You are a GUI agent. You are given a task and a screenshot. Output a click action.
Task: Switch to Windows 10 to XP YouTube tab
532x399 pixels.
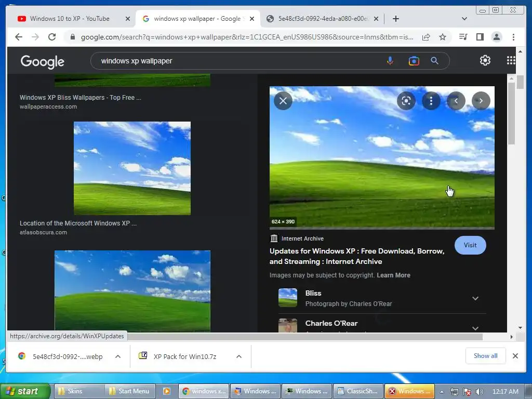(x=70, y=19)
